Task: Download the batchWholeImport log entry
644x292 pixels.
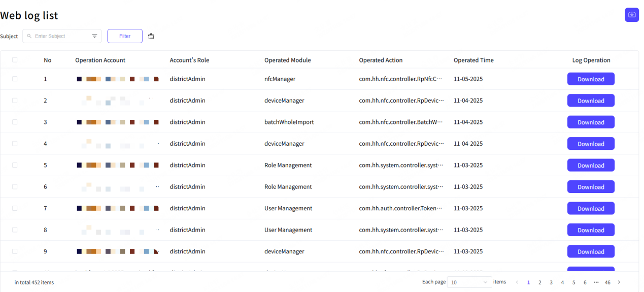Action: 591,122
